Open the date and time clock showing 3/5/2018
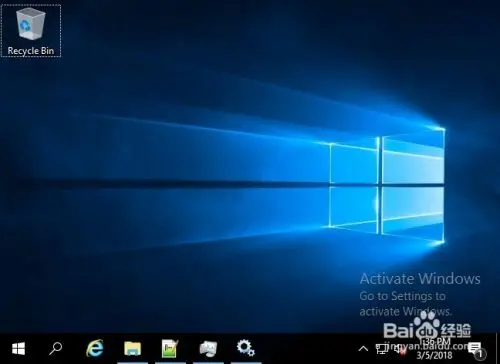 click(x=435, y=349)
